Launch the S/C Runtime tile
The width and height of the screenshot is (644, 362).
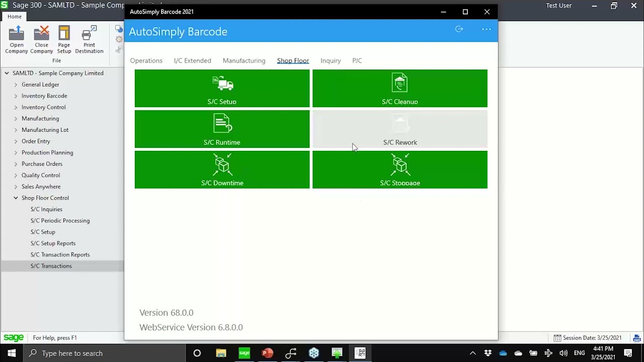tap(222, 129)
